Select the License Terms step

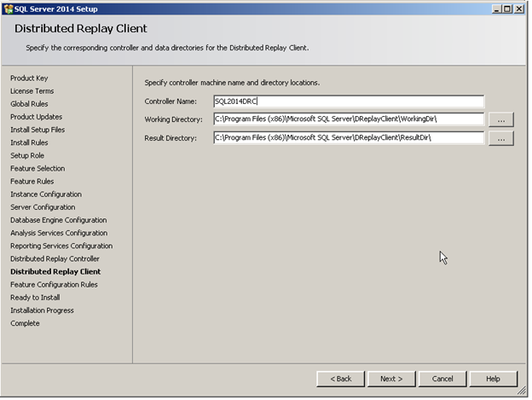pos(32,91)
